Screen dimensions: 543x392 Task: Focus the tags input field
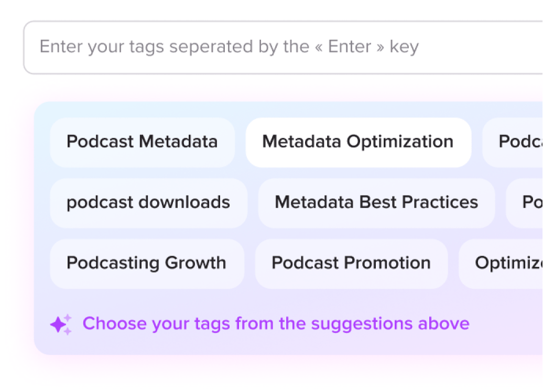point(283,47)
